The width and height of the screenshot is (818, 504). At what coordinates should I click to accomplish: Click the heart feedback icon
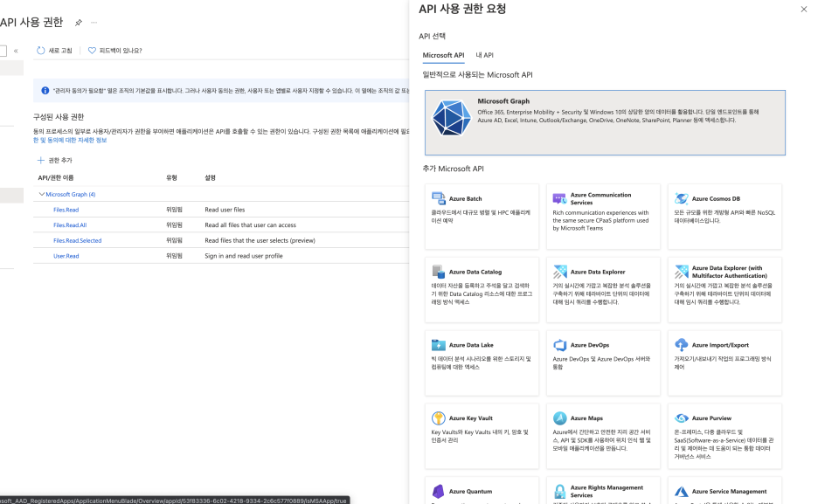[x=92, y=51]
